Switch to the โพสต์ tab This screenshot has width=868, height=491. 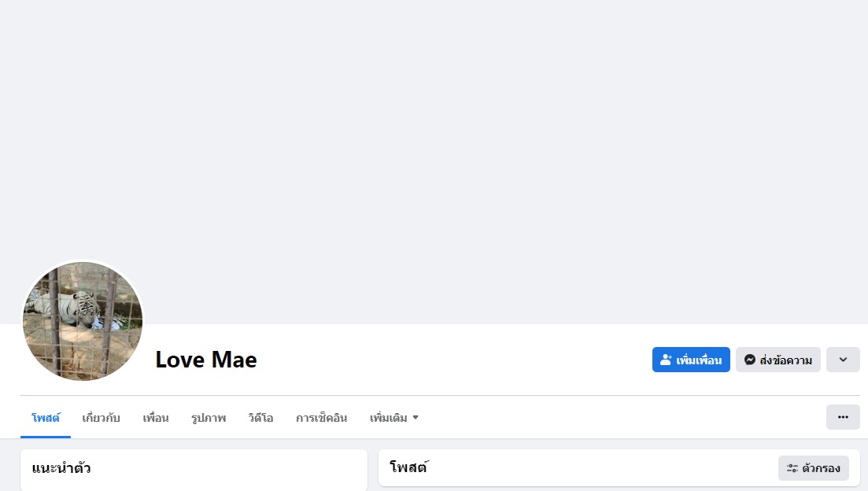(46, 418)
